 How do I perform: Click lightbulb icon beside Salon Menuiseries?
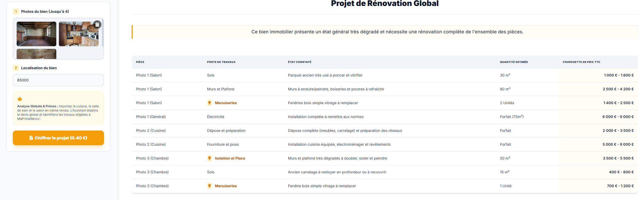coord(209,103)
